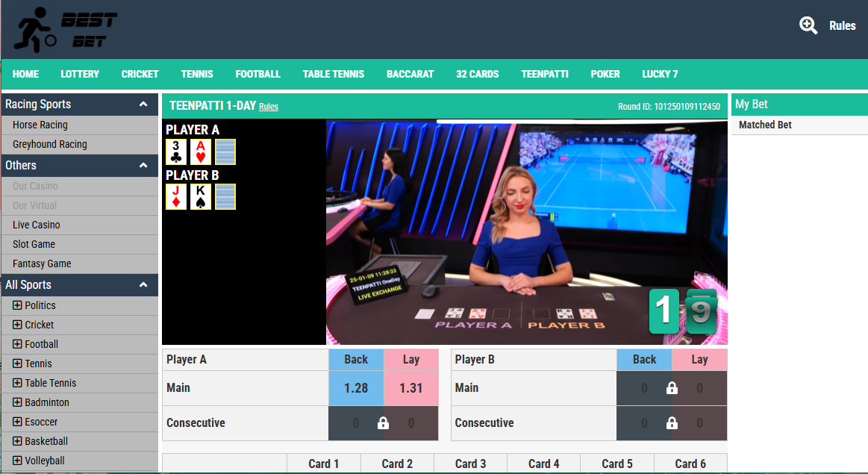Click lock icon on Player B Consecutive
The image size is (868, 474).
point(672,423)
